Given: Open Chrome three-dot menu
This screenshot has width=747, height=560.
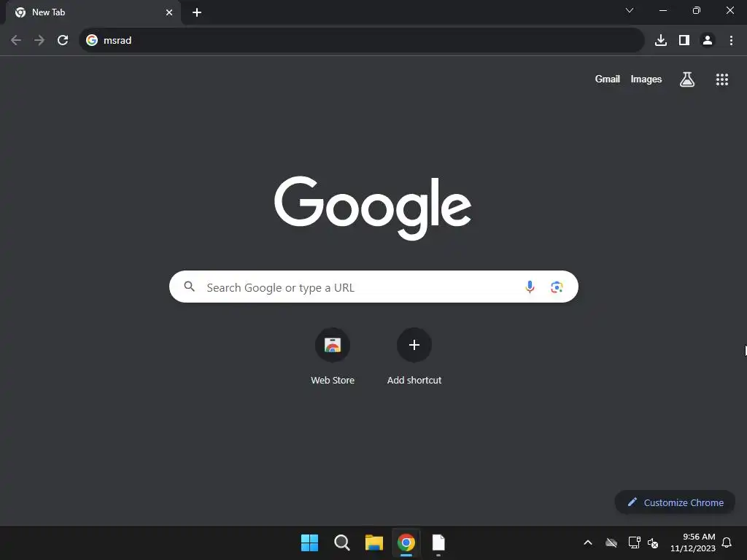Looking at the screenshot, I should [731, 41].
